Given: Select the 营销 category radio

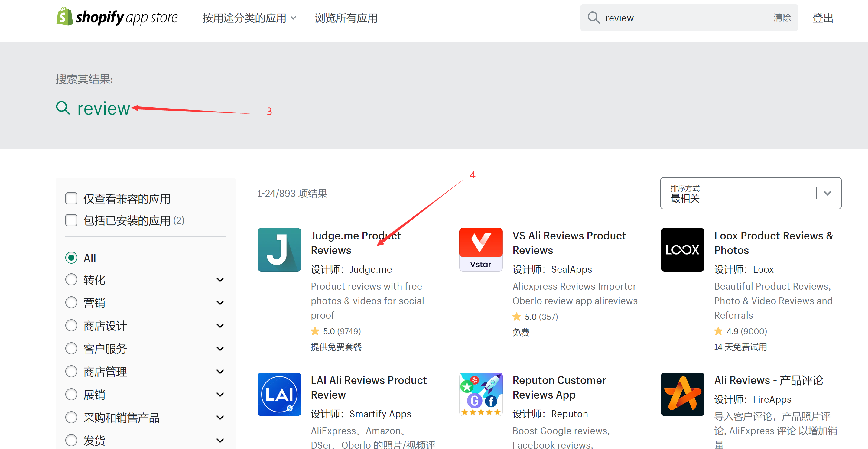Looking at the screenshot, I should [x=71, y=302].
